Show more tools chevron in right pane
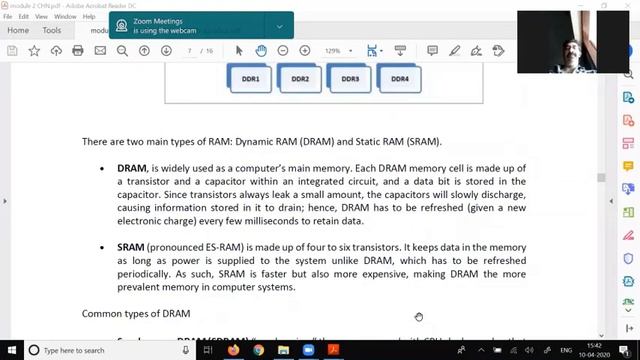The height and width of the screenshot is (360, 640). tap(628, 311)
